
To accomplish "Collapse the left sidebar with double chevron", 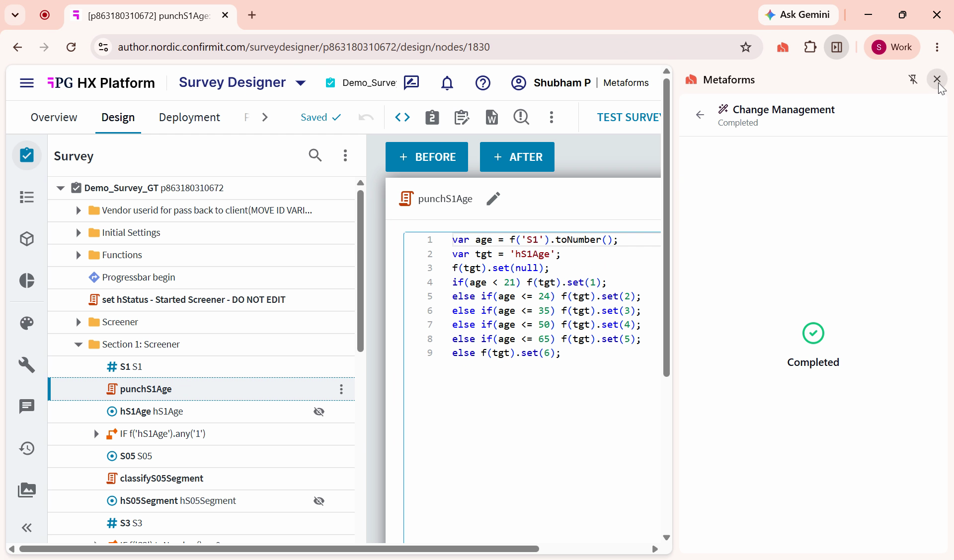I will (x=27, y=528).
